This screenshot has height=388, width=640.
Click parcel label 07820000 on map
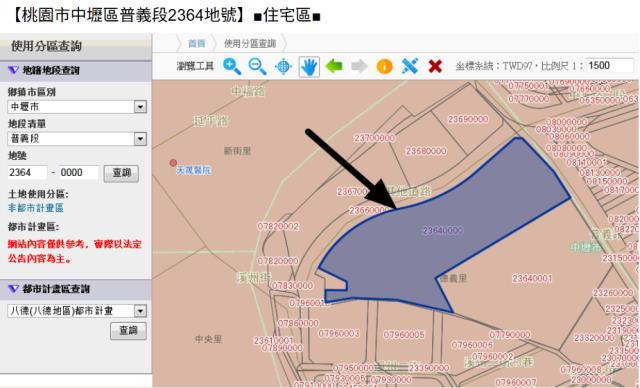[278, 261]
